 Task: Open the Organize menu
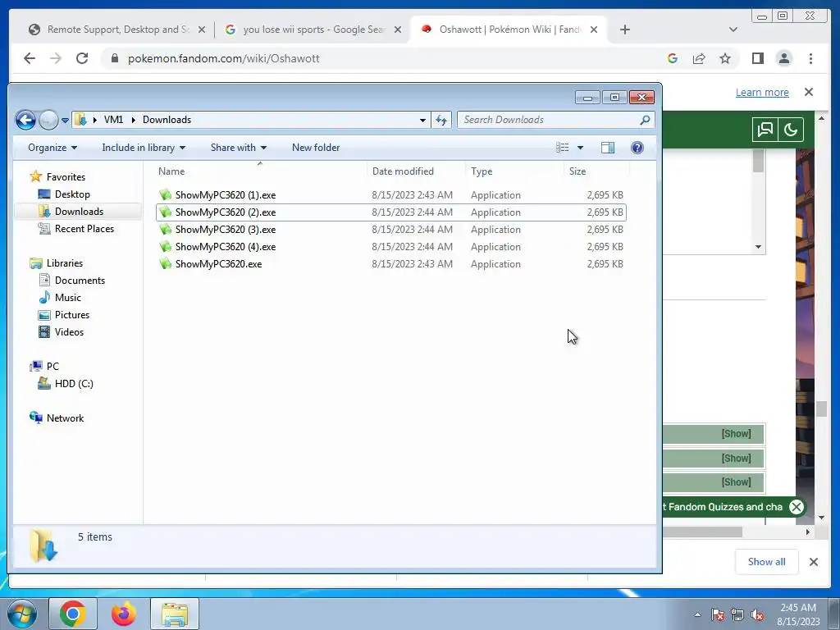(52, 148)
